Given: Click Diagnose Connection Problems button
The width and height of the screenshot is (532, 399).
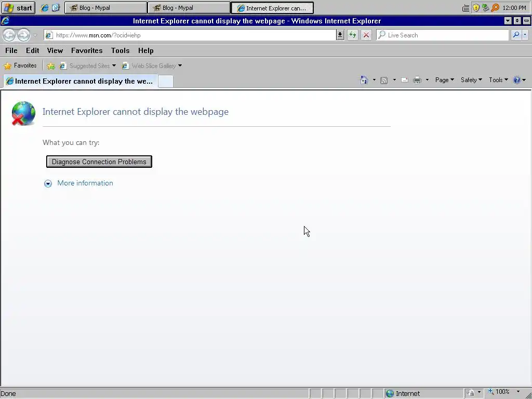Looking at the screenshot, I should [x=99, y=162].
